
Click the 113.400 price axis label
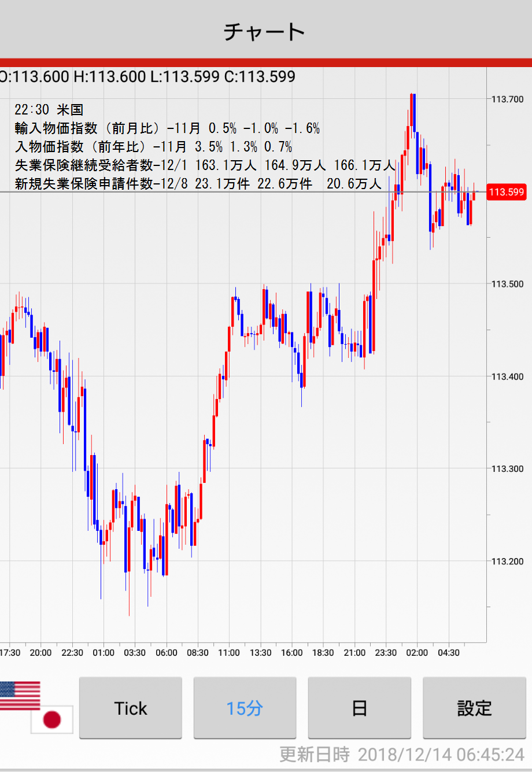[507, 377]
